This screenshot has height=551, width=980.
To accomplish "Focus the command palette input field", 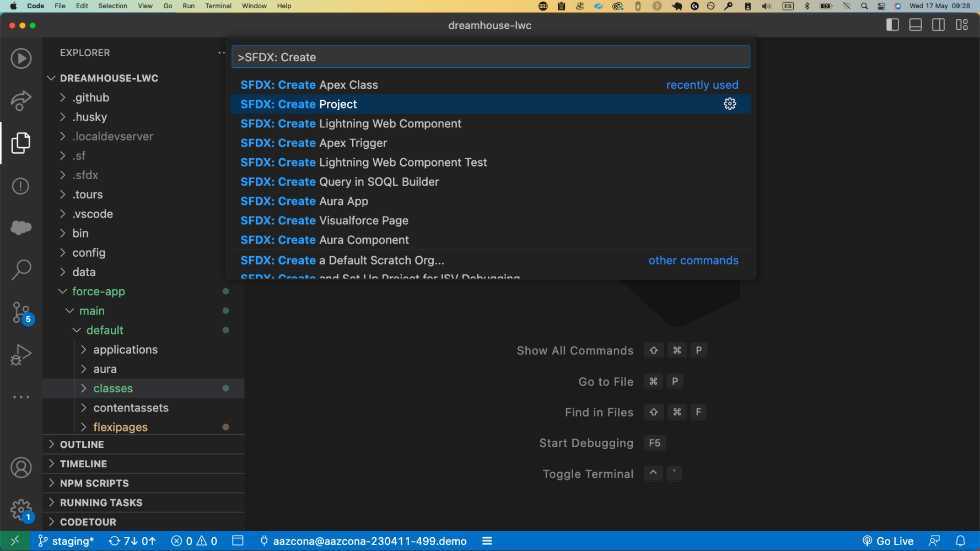I will tap(491, 57).
